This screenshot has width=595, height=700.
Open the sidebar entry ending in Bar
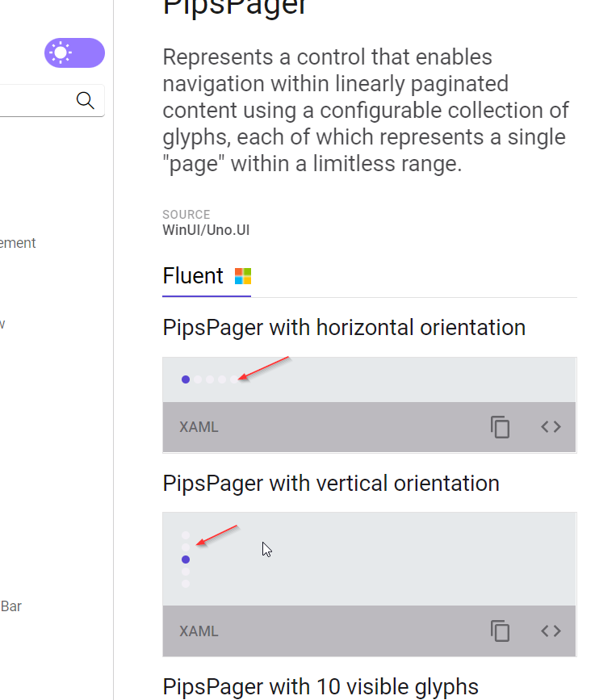[11, 606]
